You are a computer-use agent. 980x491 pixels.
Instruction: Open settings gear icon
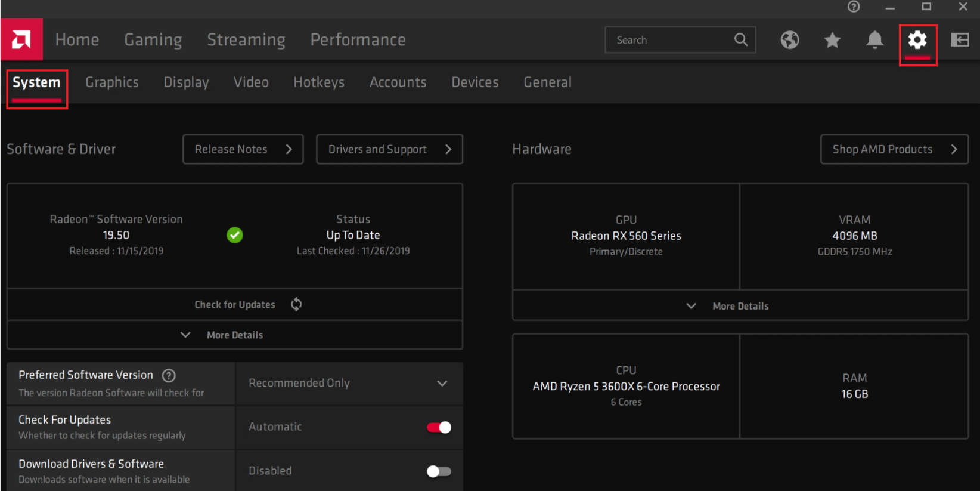coord(917,40)
